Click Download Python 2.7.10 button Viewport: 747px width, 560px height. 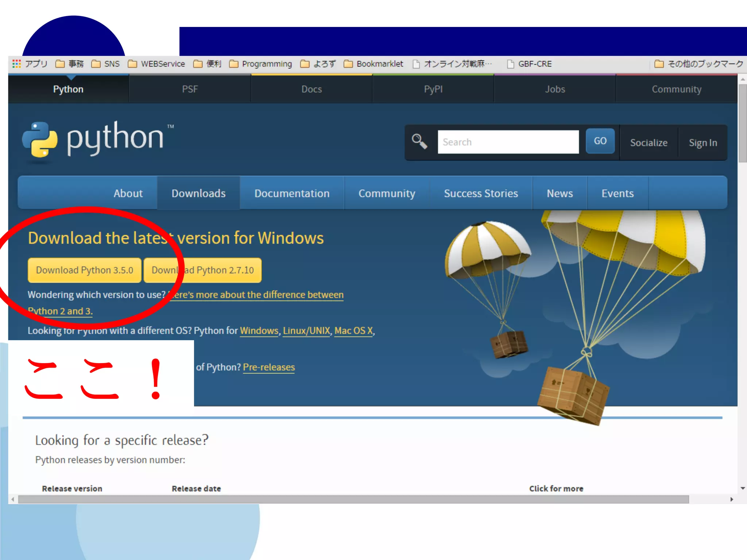(x=202, y=270)
